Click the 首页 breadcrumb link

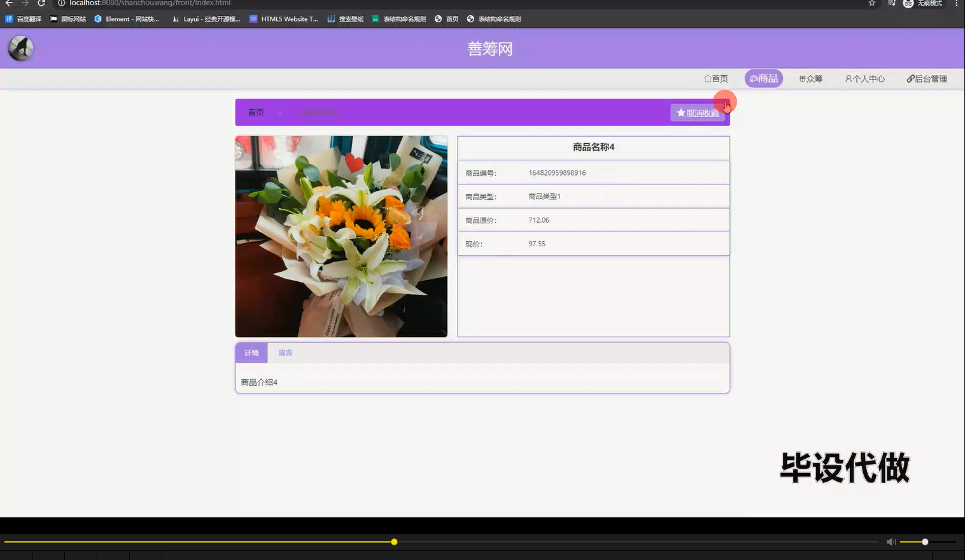pyautogui.click(x=255, y=112)
